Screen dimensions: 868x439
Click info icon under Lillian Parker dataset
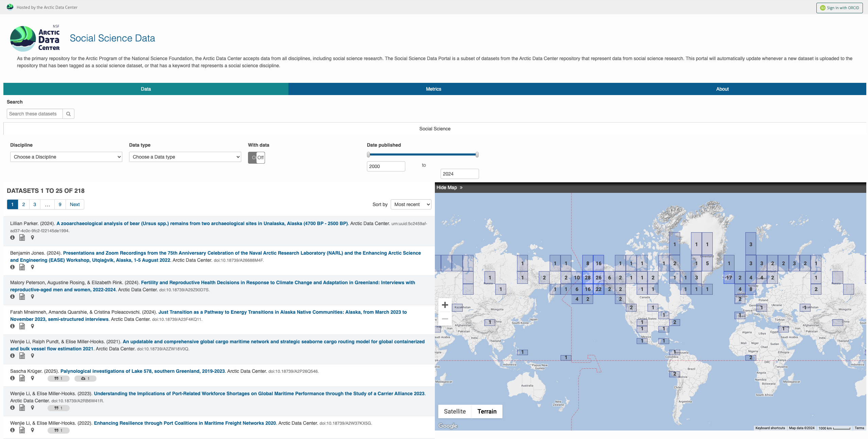click(13, 238)
